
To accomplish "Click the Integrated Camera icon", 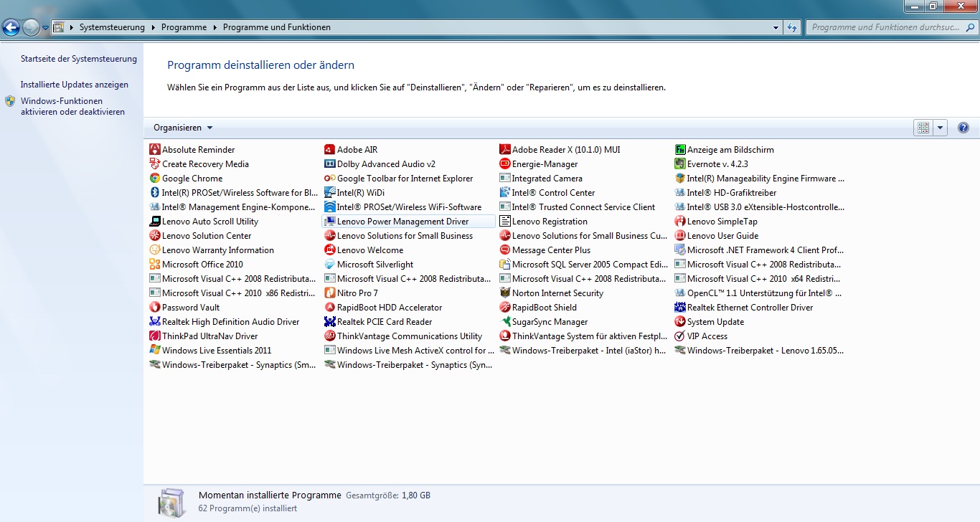I will [x=504, y=179].
